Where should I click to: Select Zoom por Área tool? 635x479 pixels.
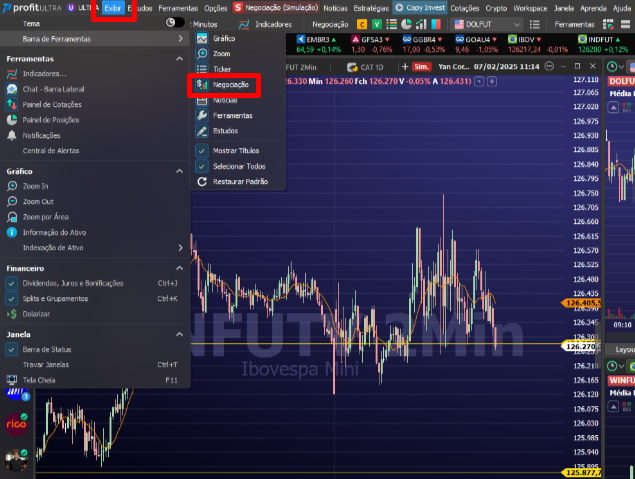click(x=45, y=217)
